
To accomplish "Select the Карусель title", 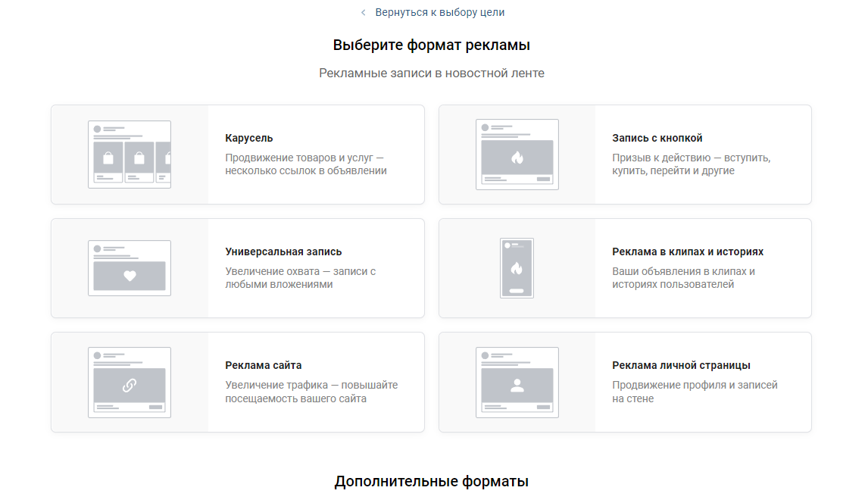I will click(x=249, y=138).
